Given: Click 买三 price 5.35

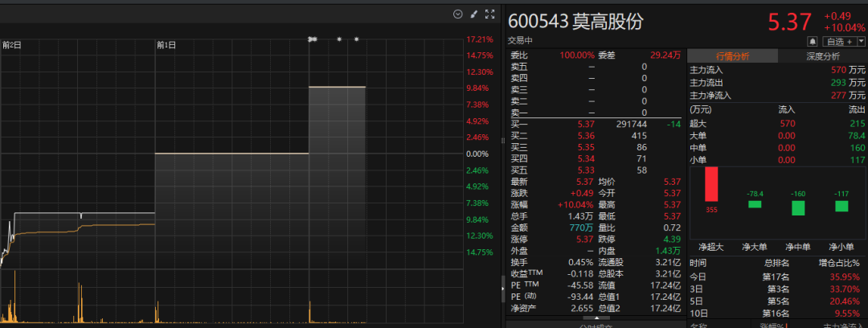Looking at the screenshot, I should pos(585,147).
